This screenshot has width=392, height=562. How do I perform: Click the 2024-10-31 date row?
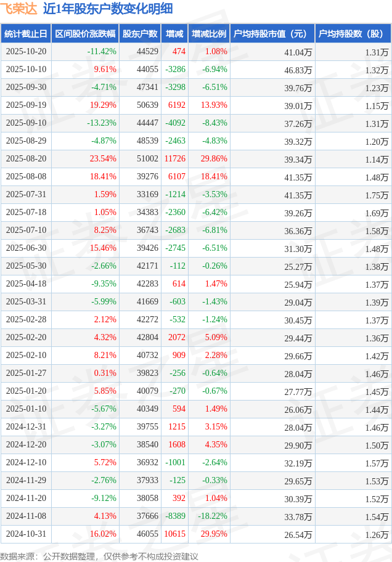[26, 534]
